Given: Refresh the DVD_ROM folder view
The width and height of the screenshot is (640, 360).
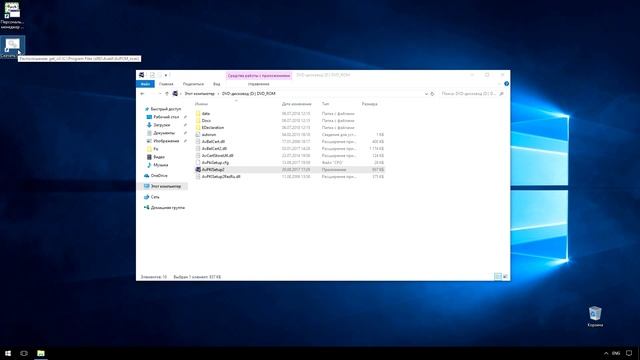Looking at the screenshot, I should point(432,94).
